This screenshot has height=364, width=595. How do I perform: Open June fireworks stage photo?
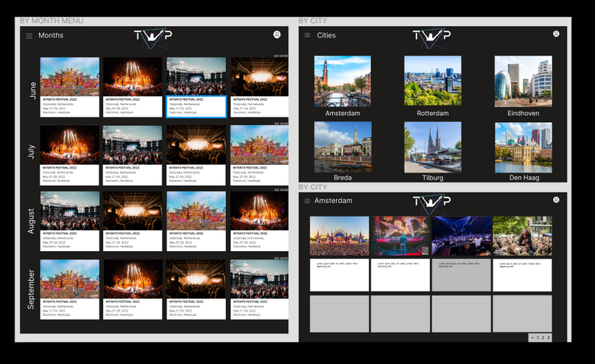click(132, 76)
